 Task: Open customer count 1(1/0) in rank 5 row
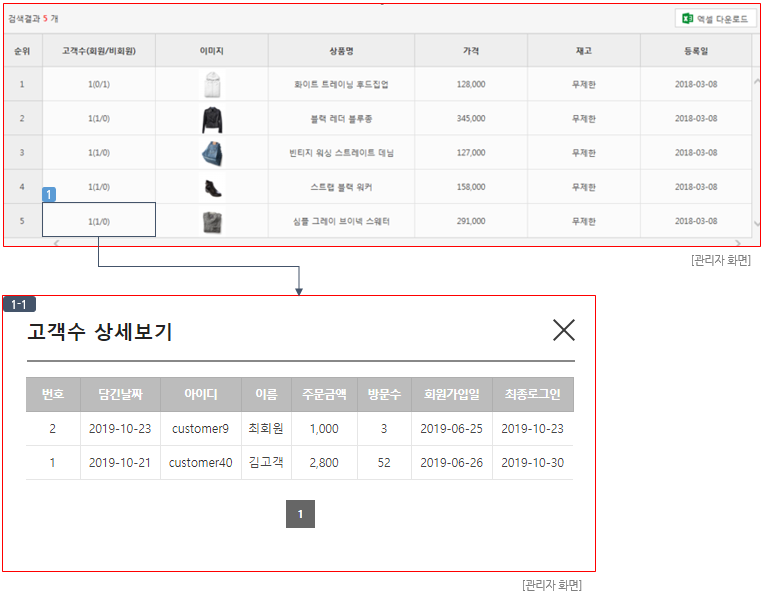point(99,221)
